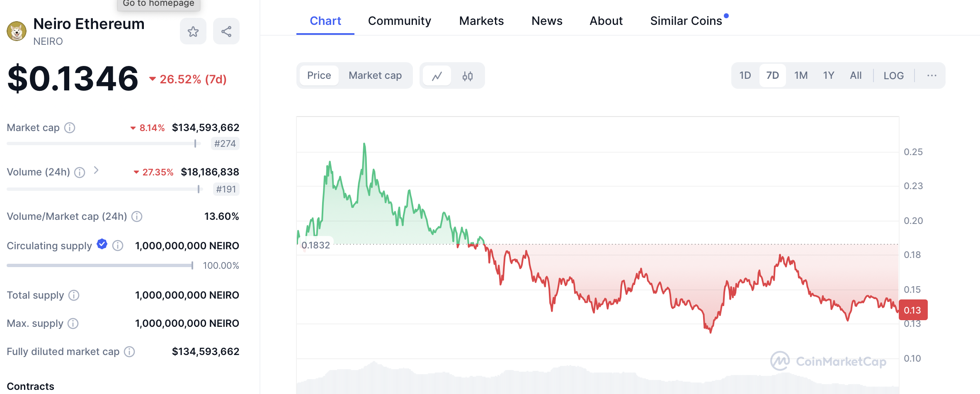The height and width of the screenshot is (394, 980).
Task: Toggle chart to Market cap
Action: (375, 75)
